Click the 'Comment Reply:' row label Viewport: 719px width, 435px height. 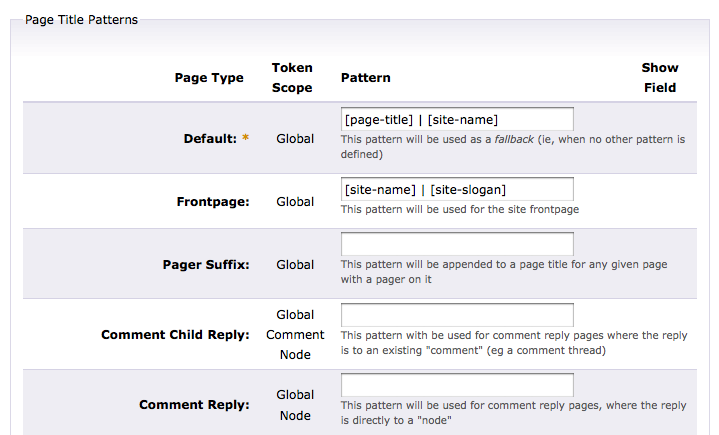(x=194, y=405)
